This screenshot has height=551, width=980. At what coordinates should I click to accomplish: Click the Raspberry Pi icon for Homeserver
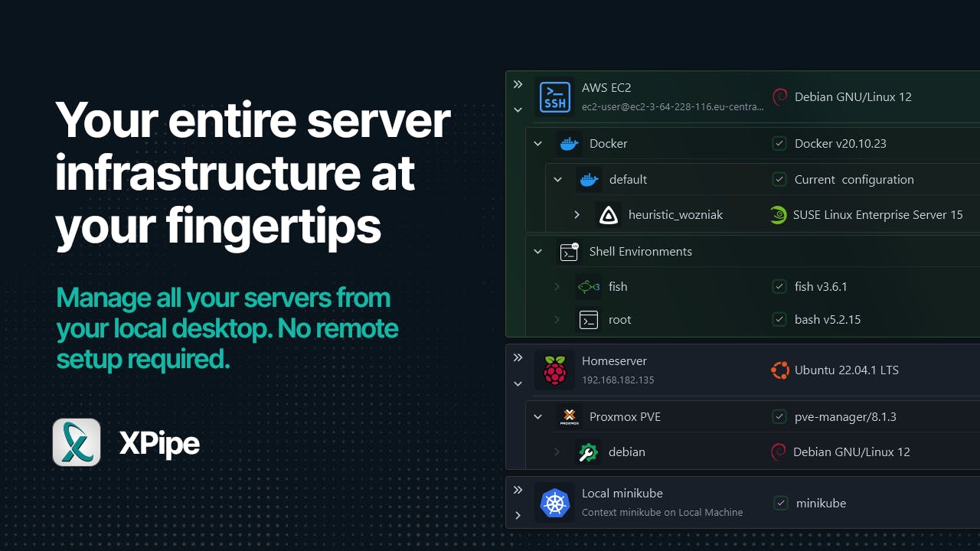pos(555,370)
